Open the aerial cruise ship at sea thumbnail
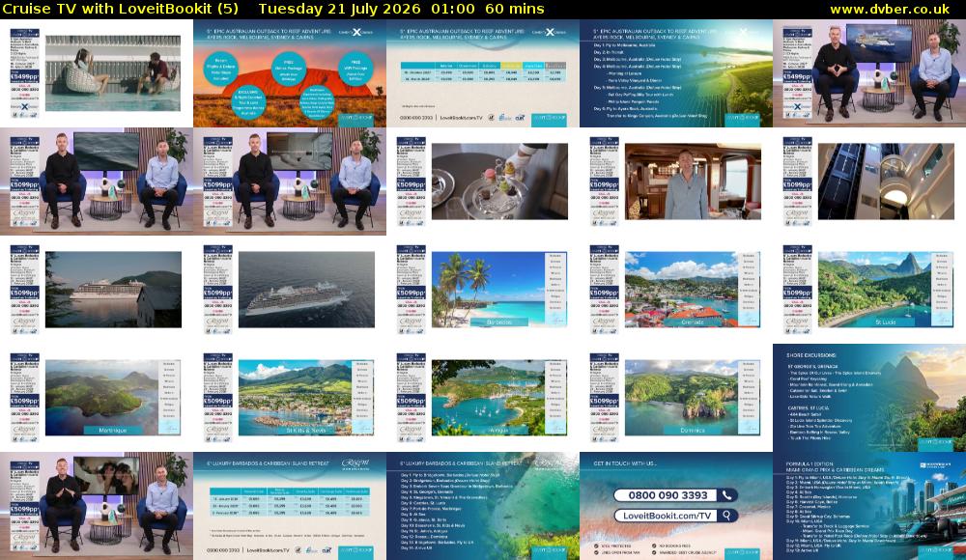This screenshot has height=560, width=966. (x=290, y=290)
